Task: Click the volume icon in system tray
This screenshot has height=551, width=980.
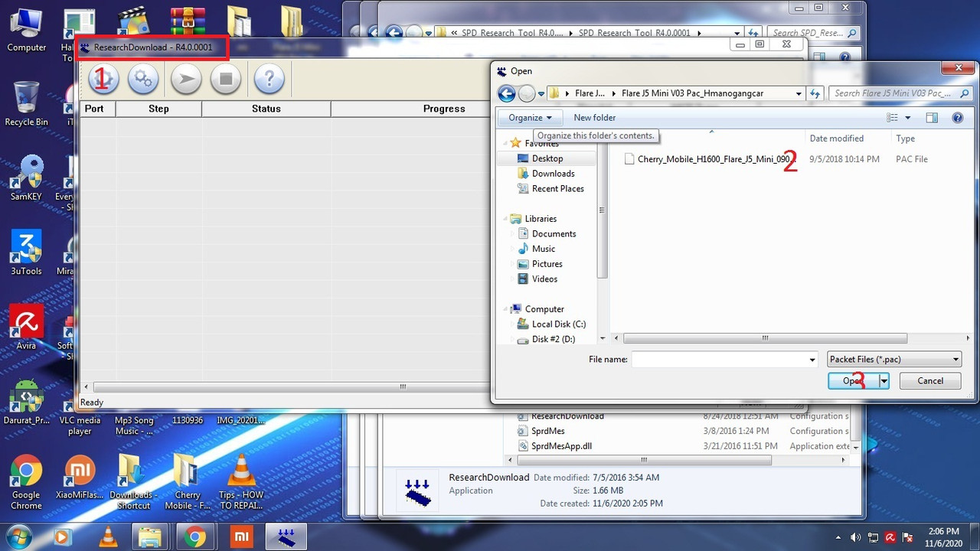Action: point(855,537)
